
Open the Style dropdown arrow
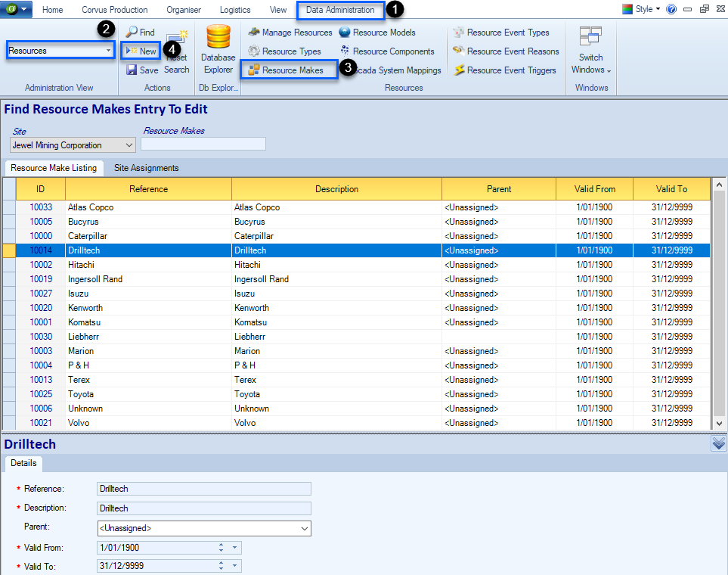[658, 9]
